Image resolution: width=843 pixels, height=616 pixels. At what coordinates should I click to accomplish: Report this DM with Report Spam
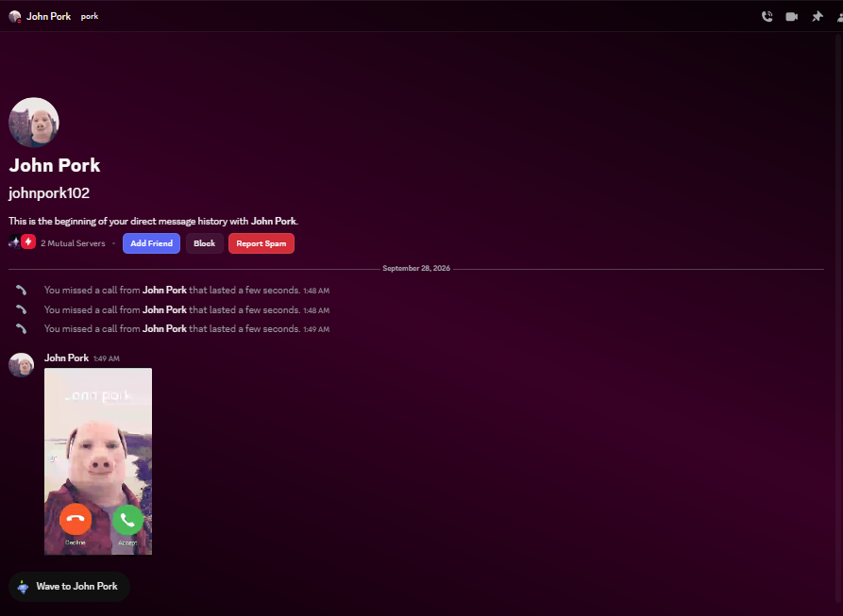pos(261,243)
